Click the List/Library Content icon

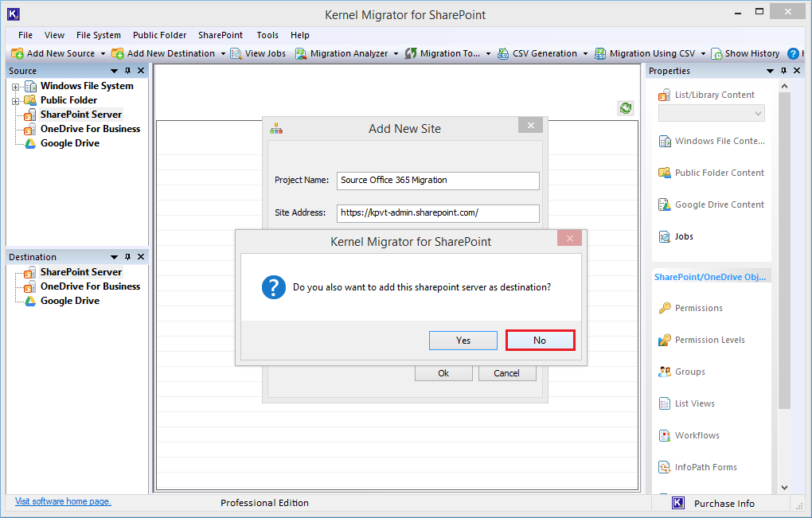665,95
